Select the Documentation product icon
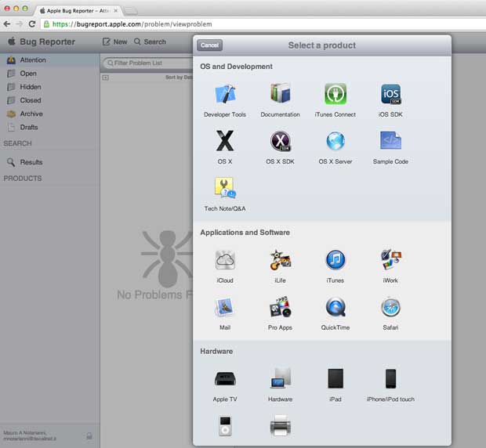The image size is (486, 448). 280,93
